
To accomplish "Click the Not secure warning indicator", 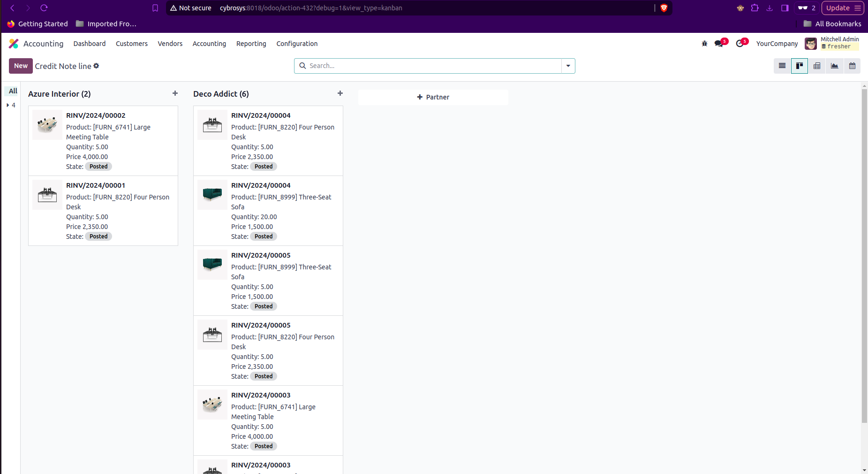I will point(191,8).
